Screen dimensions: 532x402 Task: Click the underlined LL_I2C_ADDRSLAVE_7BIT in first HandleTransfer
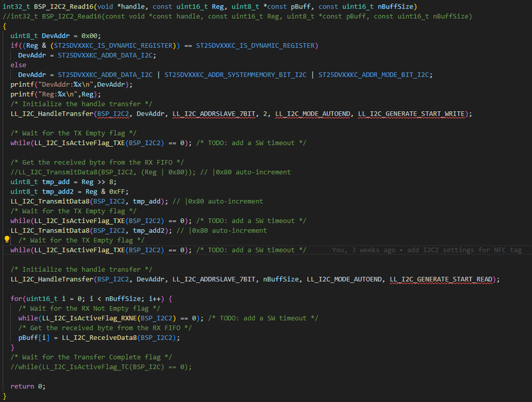point(214,114)
